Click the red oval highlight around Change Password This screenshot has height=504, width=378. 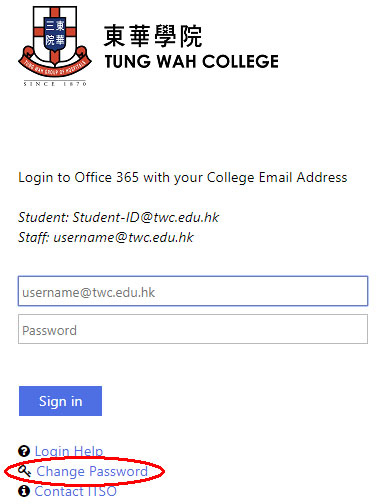(x=84, y=471)
